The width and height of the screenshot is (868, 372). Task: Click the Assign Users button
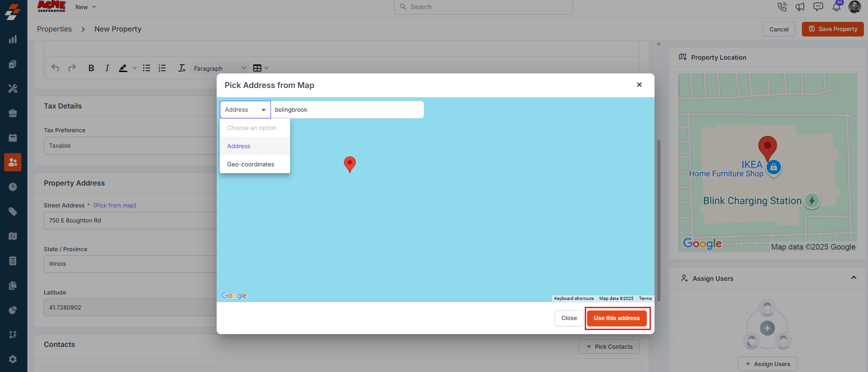[768, 364]
